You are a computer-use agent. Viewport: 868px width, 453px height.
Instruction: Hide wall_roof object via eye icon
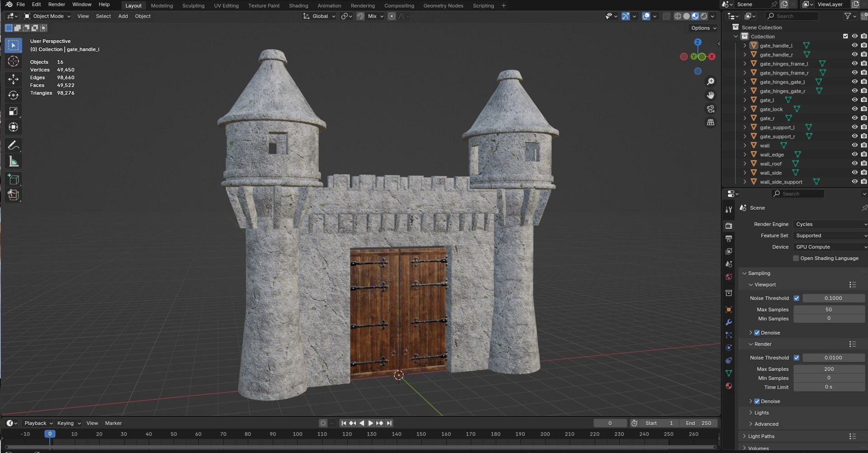coord(854,163)
